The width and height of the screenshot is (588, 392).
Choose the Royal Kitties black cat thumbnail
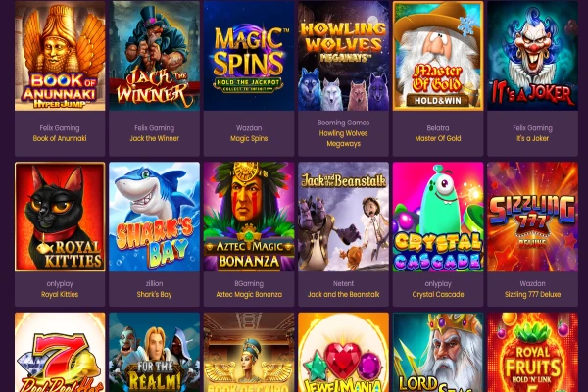coord(60,217)
